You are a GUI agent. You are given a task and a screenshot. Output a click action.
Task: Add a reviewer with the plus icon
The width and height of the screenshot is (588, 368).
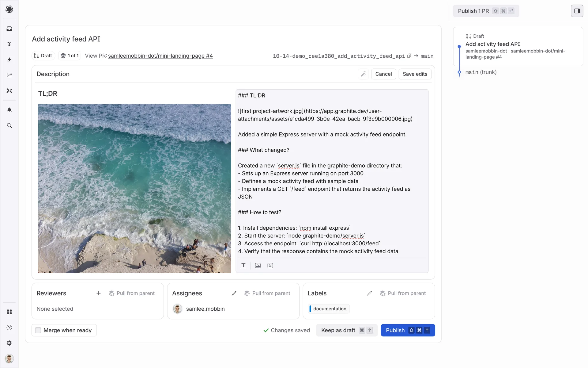coord(98,293)
